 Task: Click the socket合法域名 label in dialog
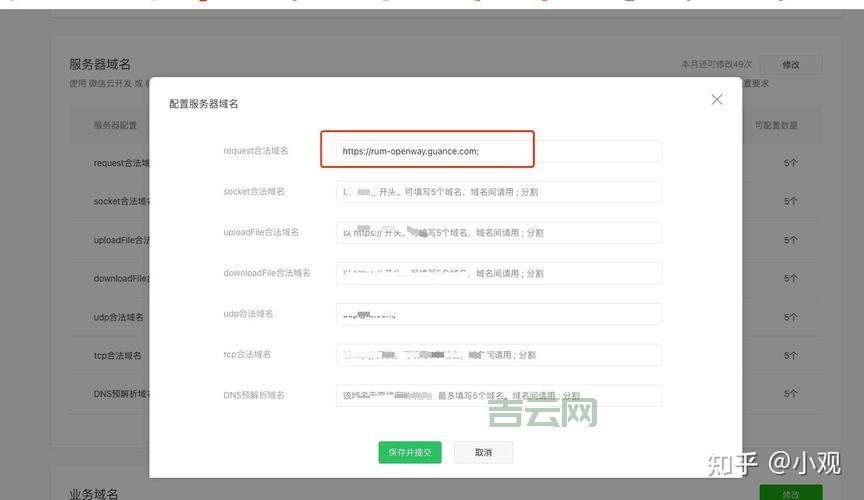254,191
